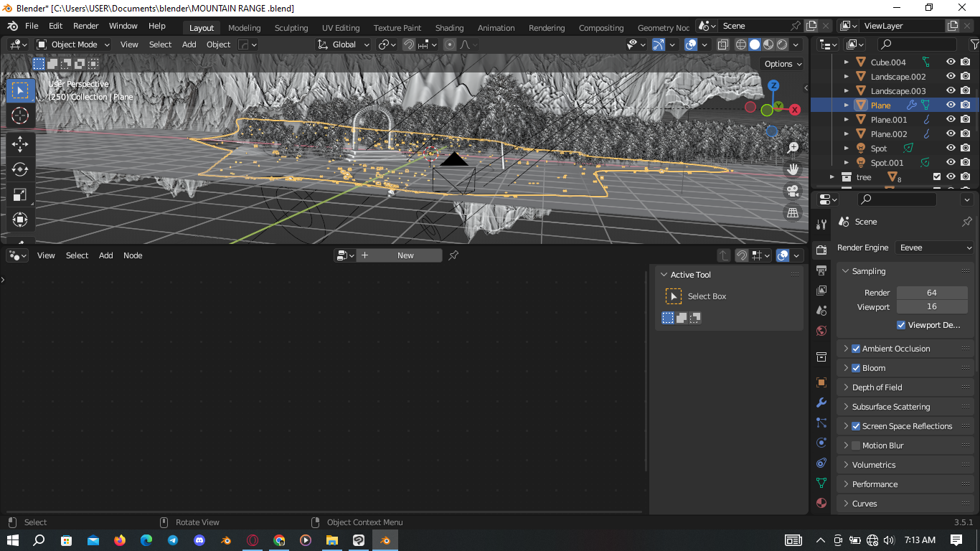Image resolution: width=980 pixels, height=551 pixels.
Task: Expand the Depth of Field panel
Action: (905, 387)
